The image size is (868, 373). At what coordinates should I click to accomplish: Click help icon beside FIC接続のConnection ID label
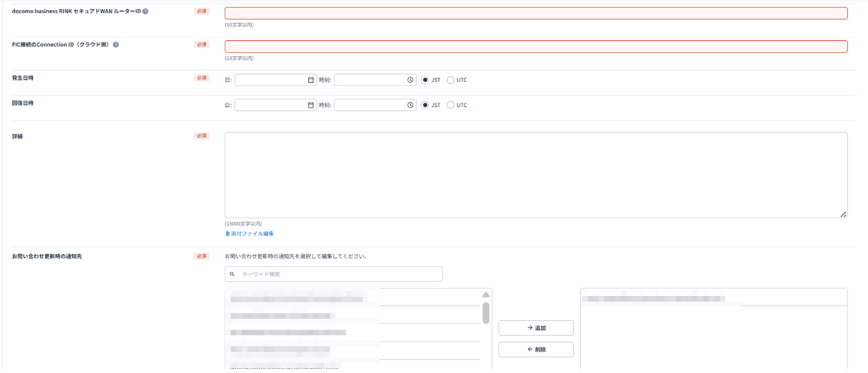pyautogui.click(x=116, y=44)
